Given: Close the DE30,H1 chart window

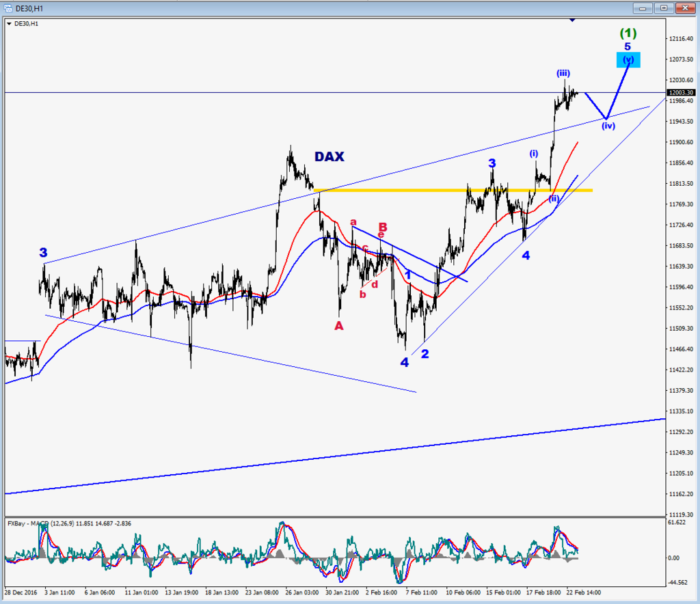Looking at the screenshot, I should pyautogui.click(x=685, y=8).
